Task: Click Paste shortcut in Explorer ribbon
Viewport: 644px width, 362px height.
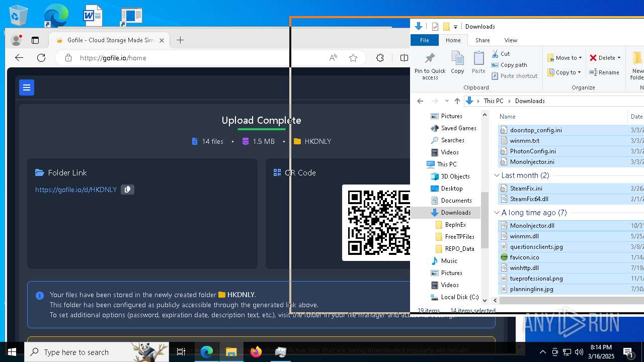Action: click(x=514, y=76)
